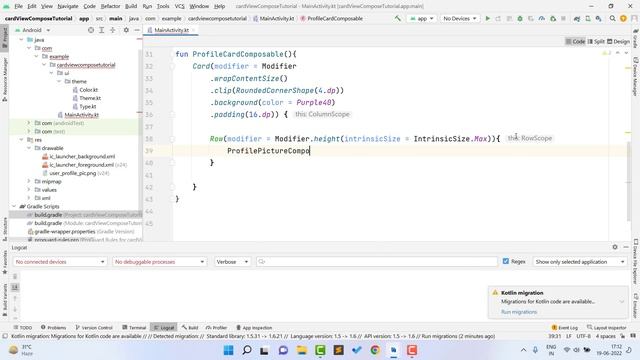Open the Event Log
The image size is (640, 360).
[x=564, y=327]
